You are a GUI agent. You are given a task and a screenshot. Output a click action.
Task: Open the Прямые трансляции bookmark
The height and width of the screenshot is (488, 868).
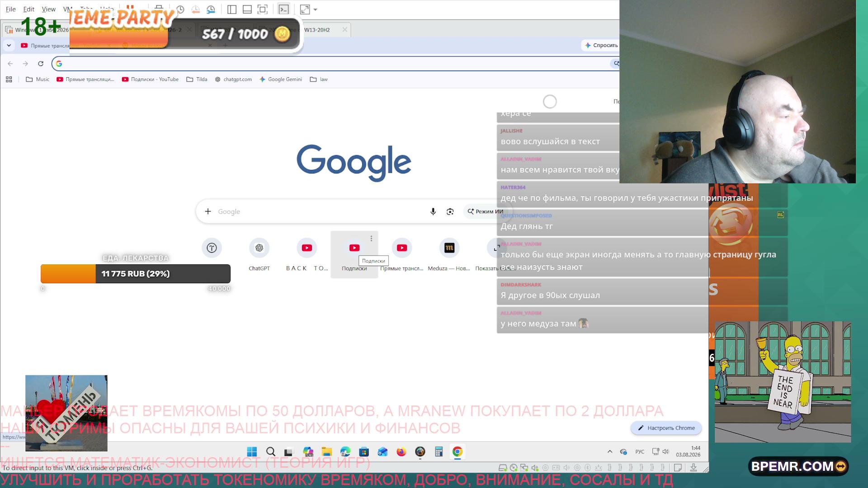pyautogui.click(x=85, y=80)
